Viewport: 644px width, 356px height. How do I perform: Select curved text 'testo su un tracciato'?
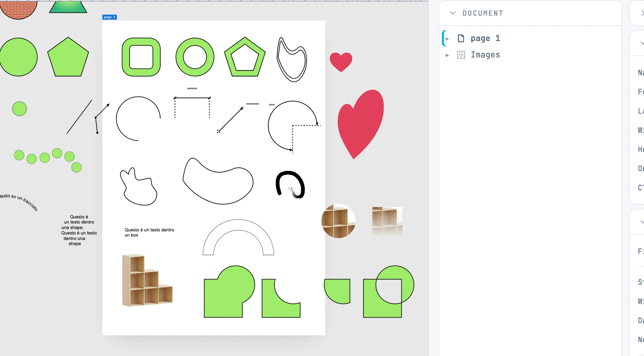coord(19,201)
